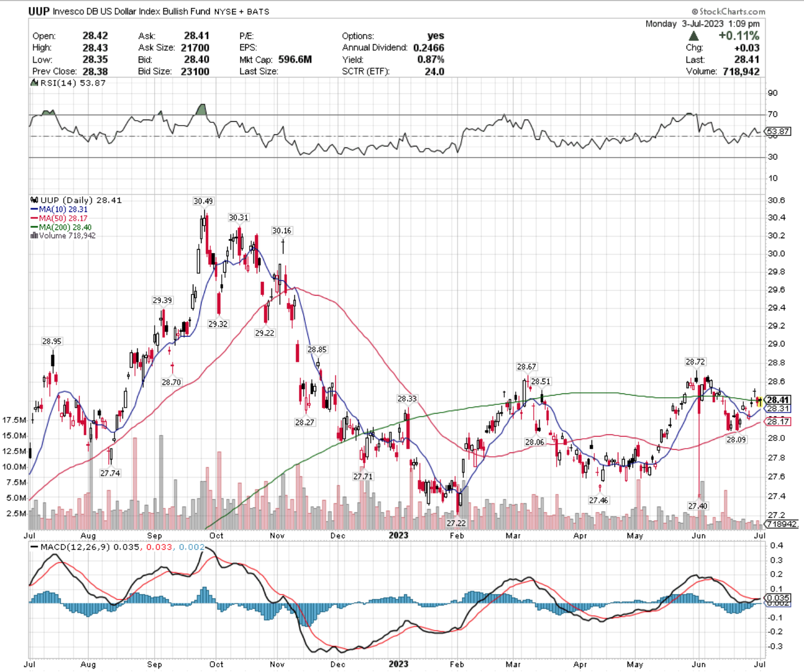Click the Chg value +0.03
The image size is (804, 672).
coord(747,48)
